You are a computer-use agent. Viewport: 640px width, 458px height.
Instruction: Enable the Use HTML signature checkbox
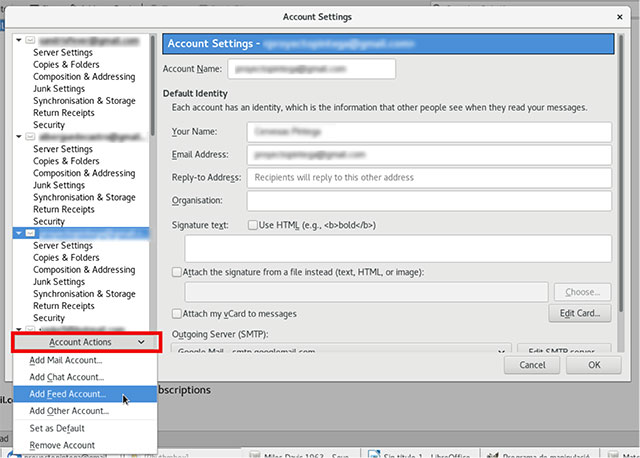pyautogui.click(x=253, y=225)
